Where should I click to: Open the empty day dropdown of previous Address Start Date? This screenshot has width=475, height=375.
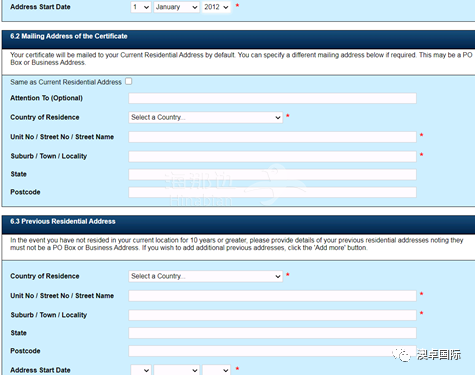pos(141,370)
